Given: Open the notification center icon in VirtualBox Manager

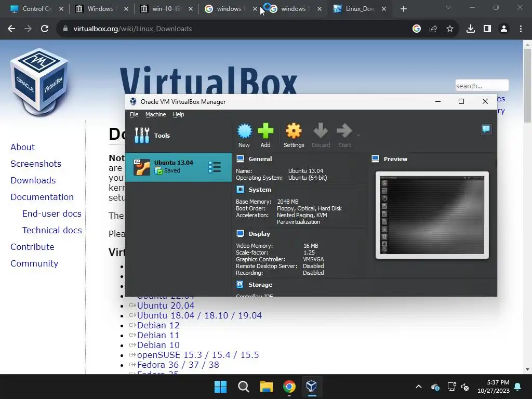Looking at the screenshot, I should (x=486, y=129).
